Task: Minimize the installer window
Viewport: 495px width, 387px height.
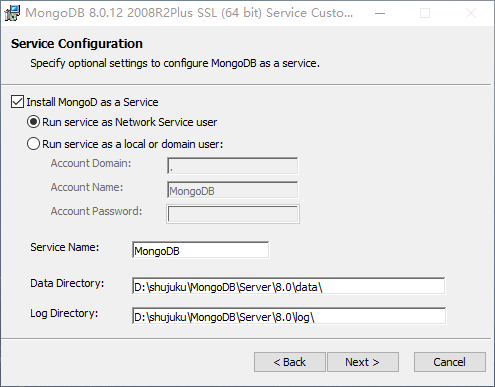Action: (380, 13)
